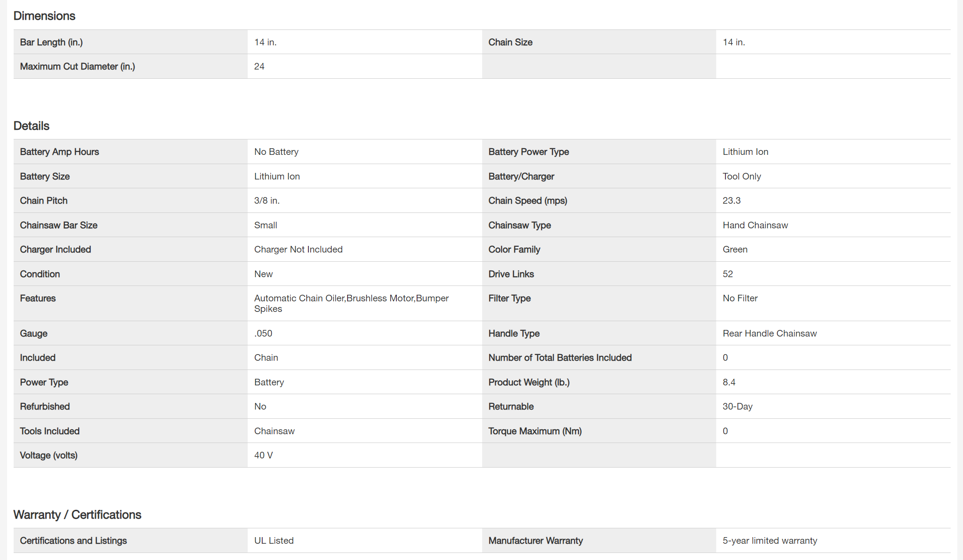The height and width of the screenshot is (560, 963).
Task: Click the Drive Links 52 value
Action: [728, 274]
